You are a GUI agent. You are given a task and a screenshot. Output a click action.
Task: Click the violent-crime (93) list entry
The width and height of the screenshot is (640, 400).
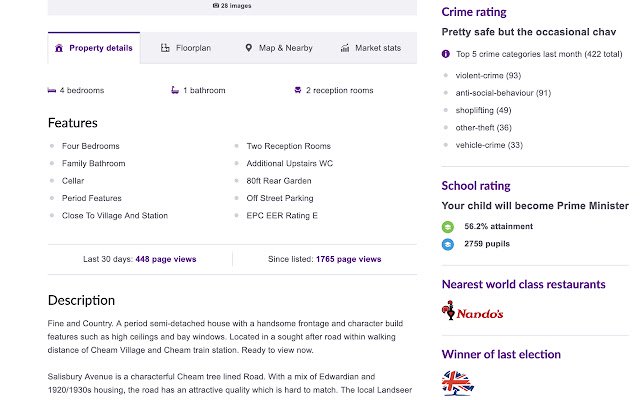(x=488, y=76)
